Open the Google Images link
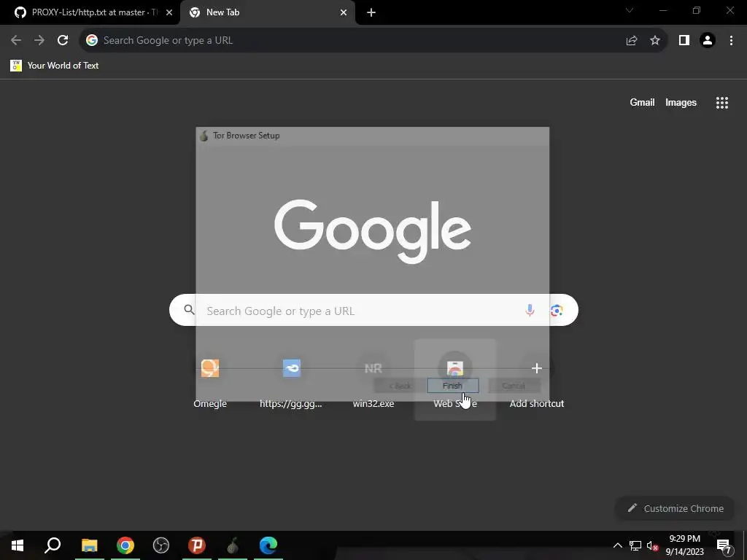The width and height of the screenshot is (747, 560). (x=681, y=102)
